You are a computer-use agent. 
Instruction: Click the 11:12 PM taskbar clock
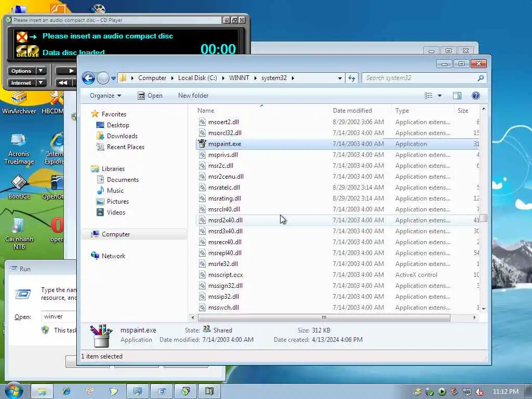click(x=506, y=392)
